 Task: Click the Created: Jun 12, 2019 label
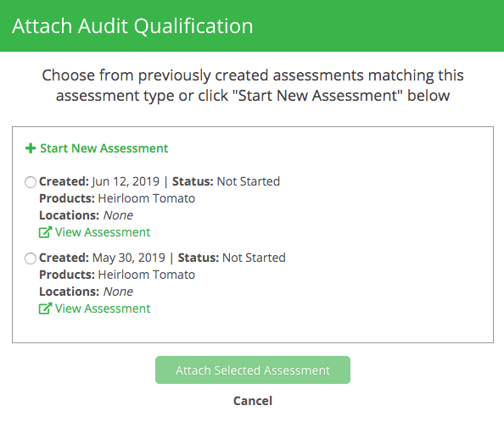[99, 181]
